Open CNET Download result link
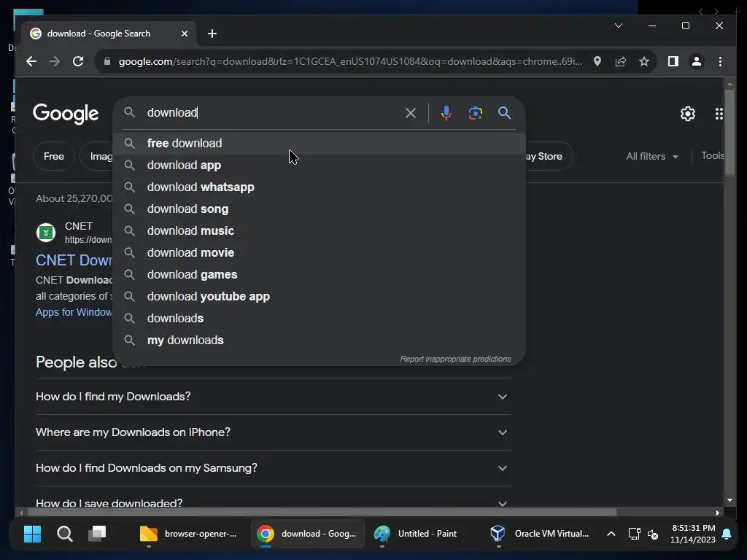The width and height of the screenshot is (747, 560). coord(74,260)
